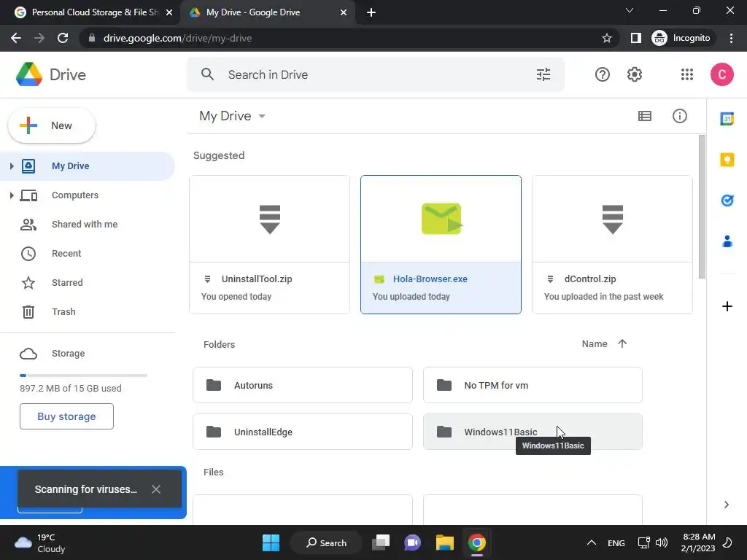The width and height of the screenshot is (747, 560).
Task: Get add-ons plus icon
Action: point(727,306)
